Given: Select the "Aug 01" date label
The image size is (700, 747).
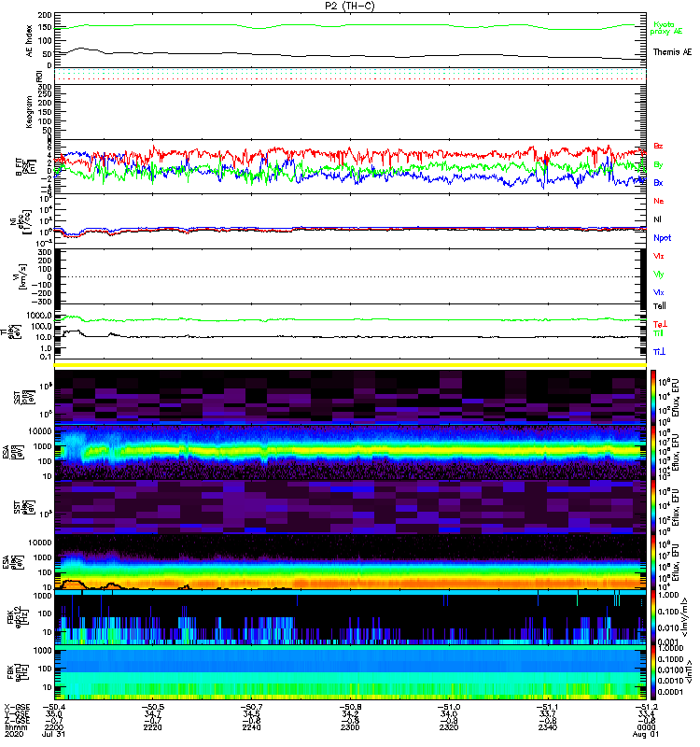Looking at the screenshot, I should coord(645,734).
